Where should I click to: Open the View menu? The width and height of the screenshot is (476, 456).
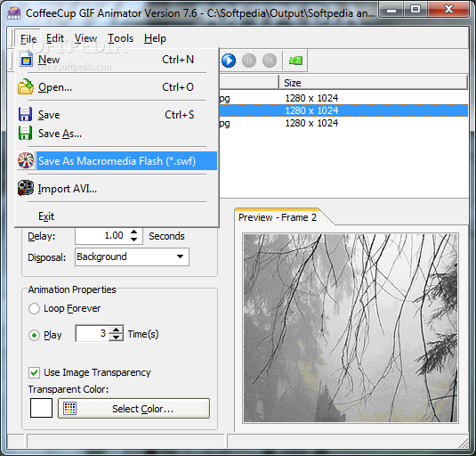85,38
